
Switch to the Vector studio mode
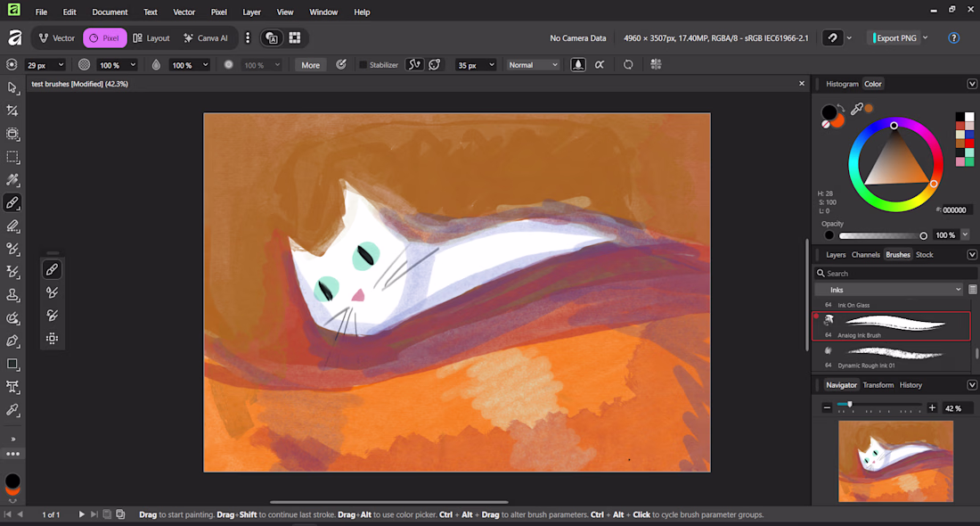(x=56, y=38)
